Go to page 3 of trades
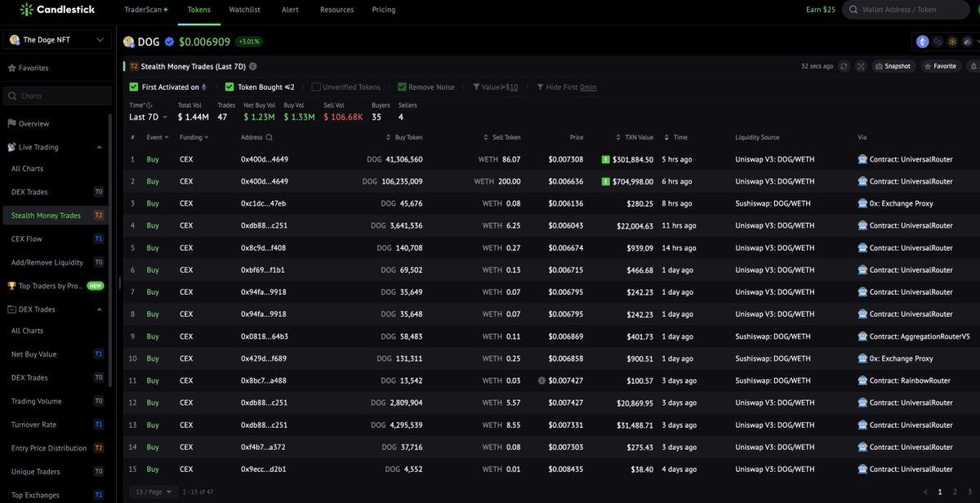This screenshot has height=503, width=980. point(969,492)
